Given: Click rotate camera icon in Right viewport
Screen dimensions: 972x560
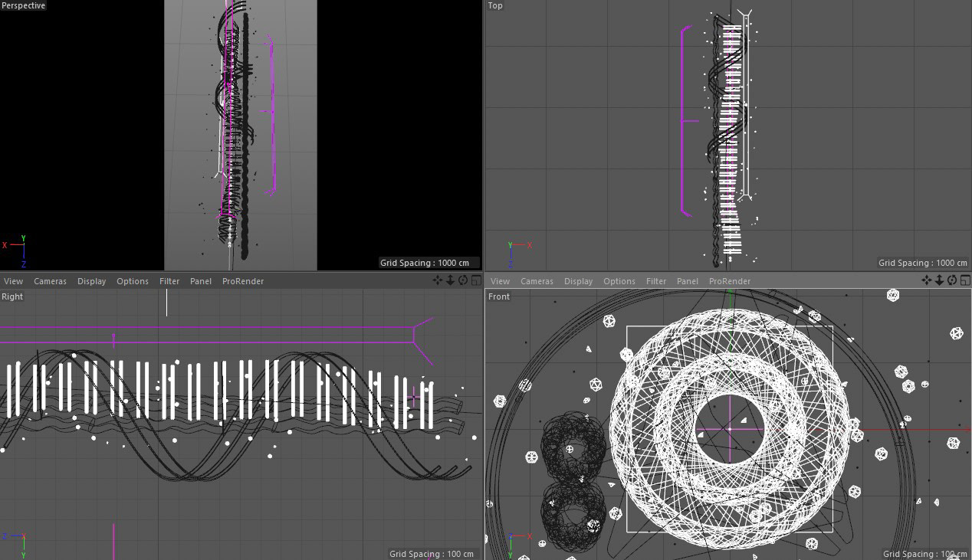Looking at the screenshot, I should point(463,280).
